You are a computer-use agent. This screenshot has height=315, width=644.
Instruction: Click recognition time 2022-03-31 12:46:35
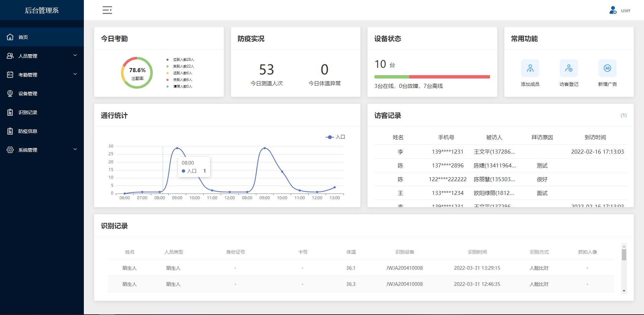(x=477, y=284)
